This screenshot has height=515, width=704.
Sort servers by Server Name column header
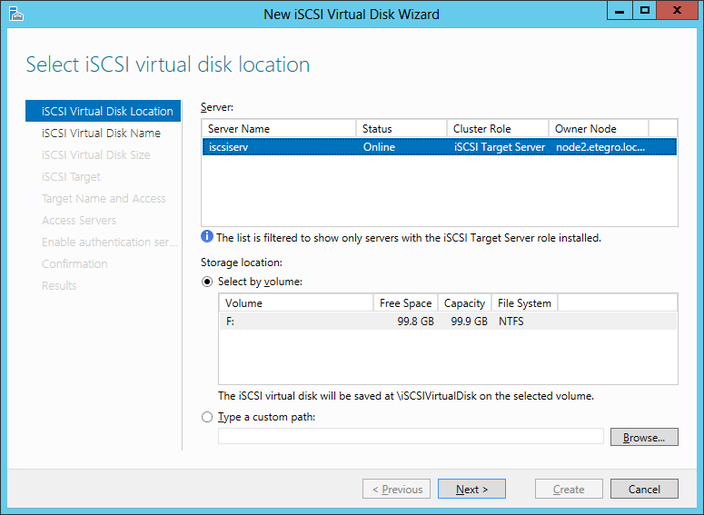(x=279, y=129)
